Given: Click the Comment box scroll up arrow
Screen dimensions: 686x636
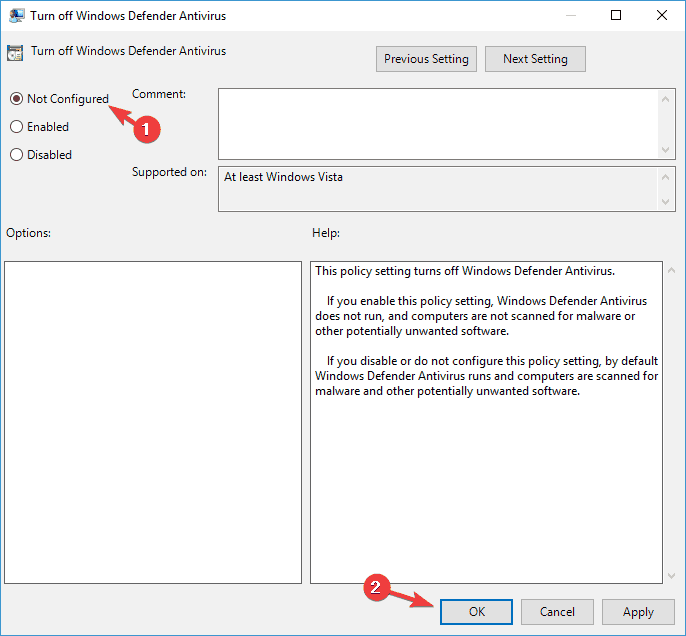Looking at the screenshot, I should tap(665, 99).
